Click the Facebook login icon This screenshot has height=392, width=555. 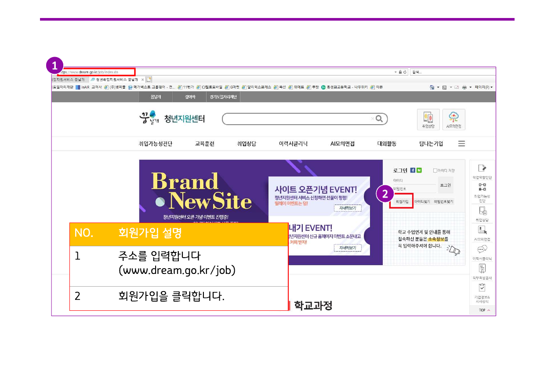(x=413, y=170)
